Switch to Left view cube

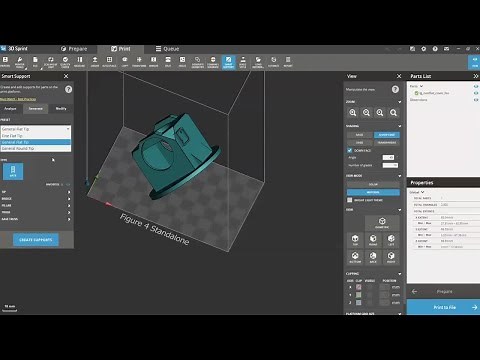[x=391, y=240]
